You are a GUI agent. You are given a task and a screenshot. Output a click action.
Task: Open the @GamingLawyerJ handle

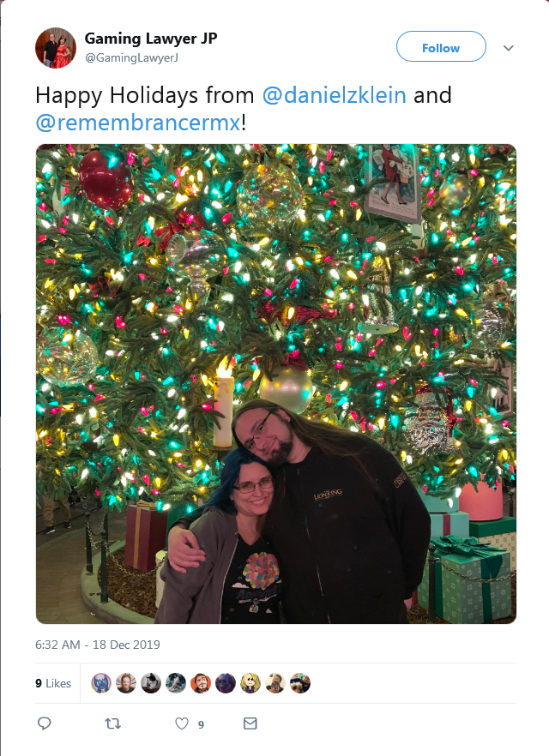click(132, 58)
